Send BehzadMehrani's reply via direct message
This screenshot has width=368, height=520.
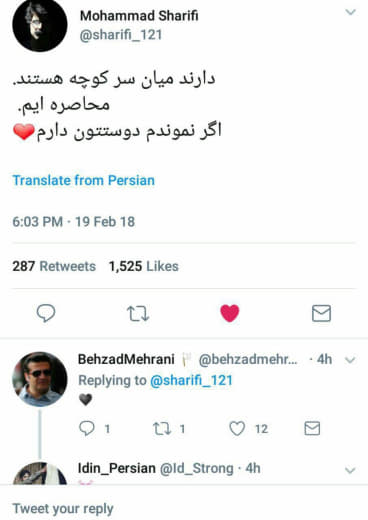tap(312, 429)
